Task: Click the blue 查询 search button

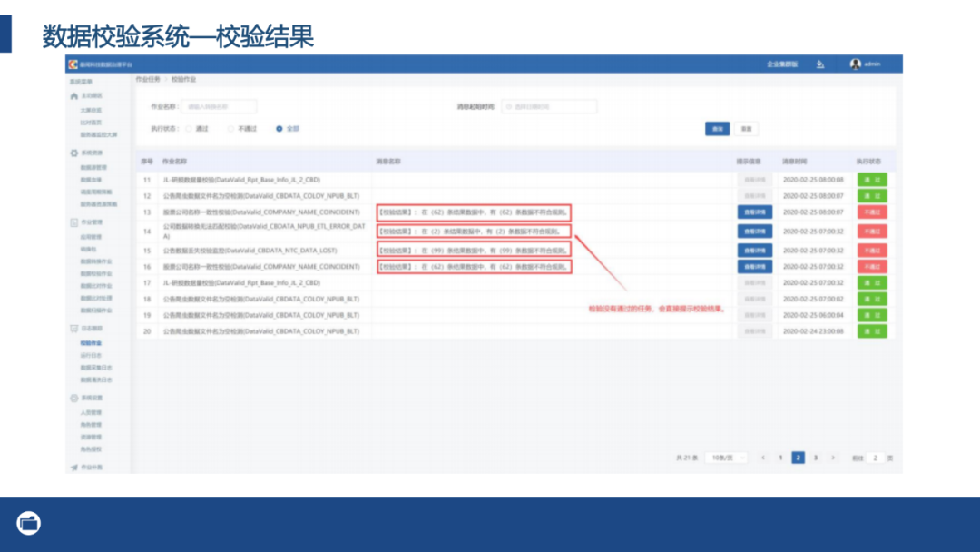Action: (718, 128)
